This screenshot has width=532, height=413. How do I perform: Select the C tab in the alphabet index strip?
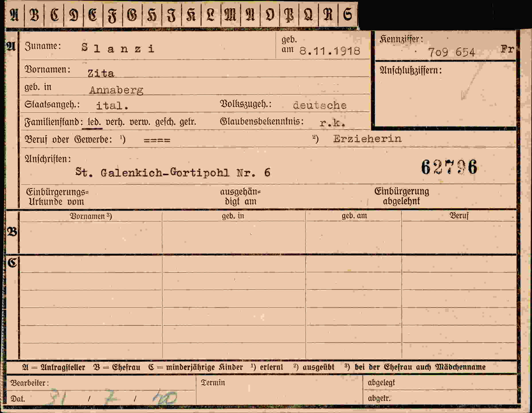tap(54, 15)
